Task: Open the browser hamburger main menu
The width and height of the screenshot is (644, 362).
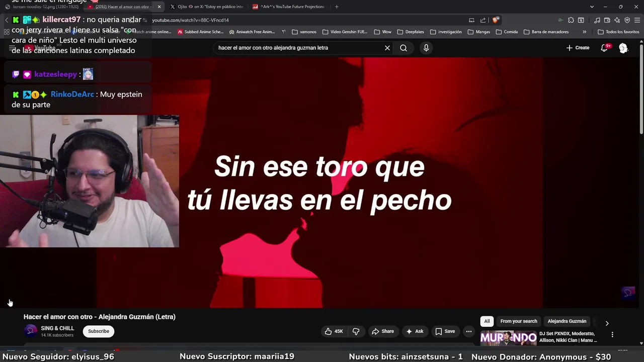Action: click(637, 20)
